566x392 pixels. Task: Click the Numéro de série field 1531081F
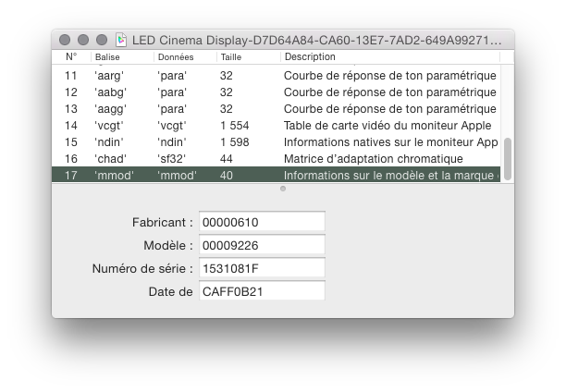(x=262, y=267)
